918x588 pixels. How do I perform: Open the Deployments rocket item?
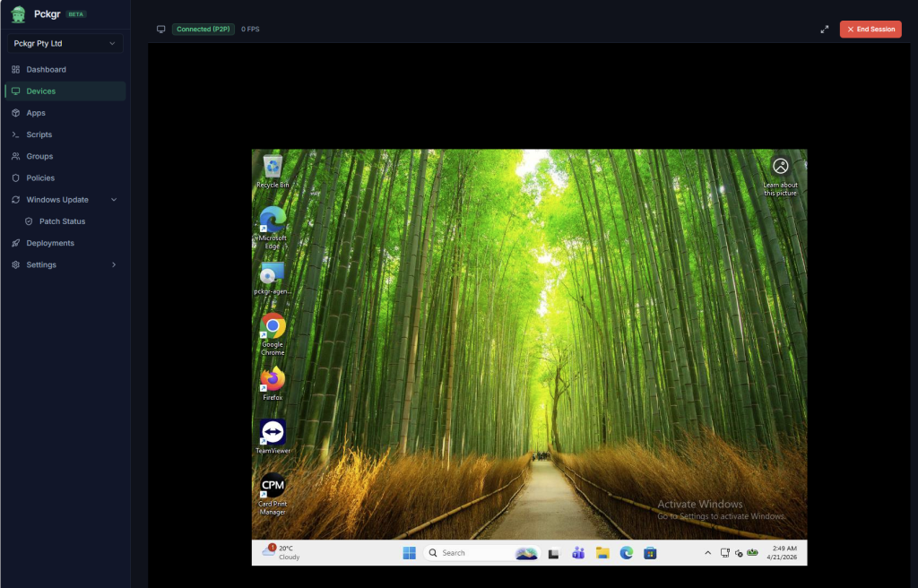coord(49,243)
